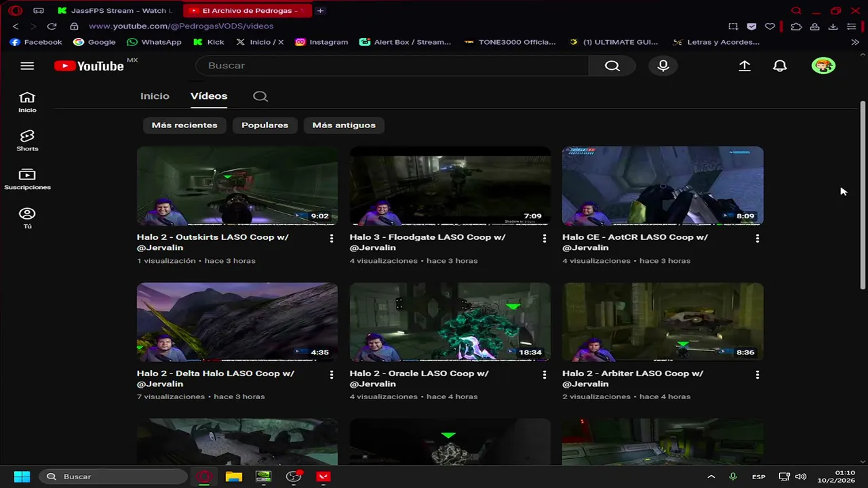Open Letras y Acordes bookmark

[x=716, y=42]
